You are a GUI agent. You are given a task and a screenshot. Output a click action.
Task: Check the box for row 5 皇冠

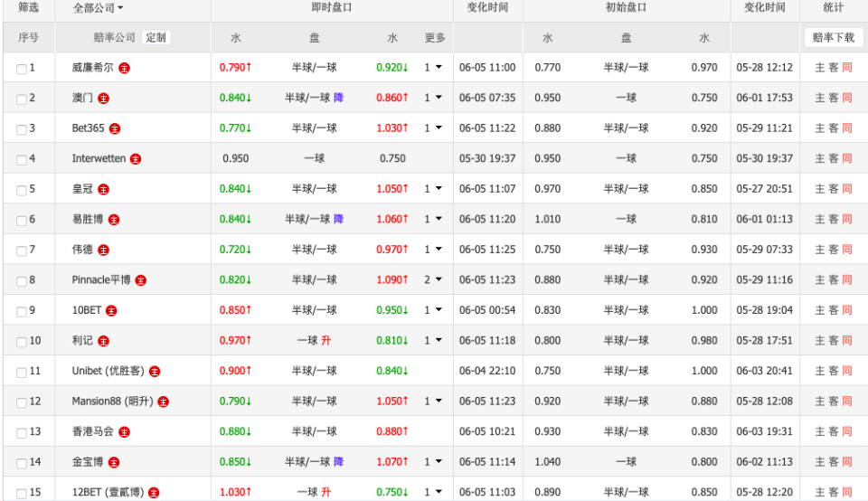(22, 191)
